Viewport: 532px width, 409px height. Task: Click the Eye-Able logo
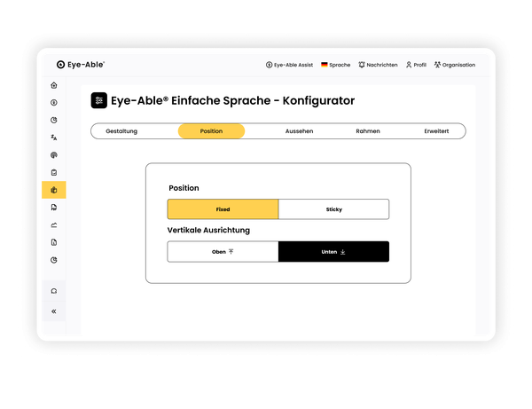coord(81,65)
